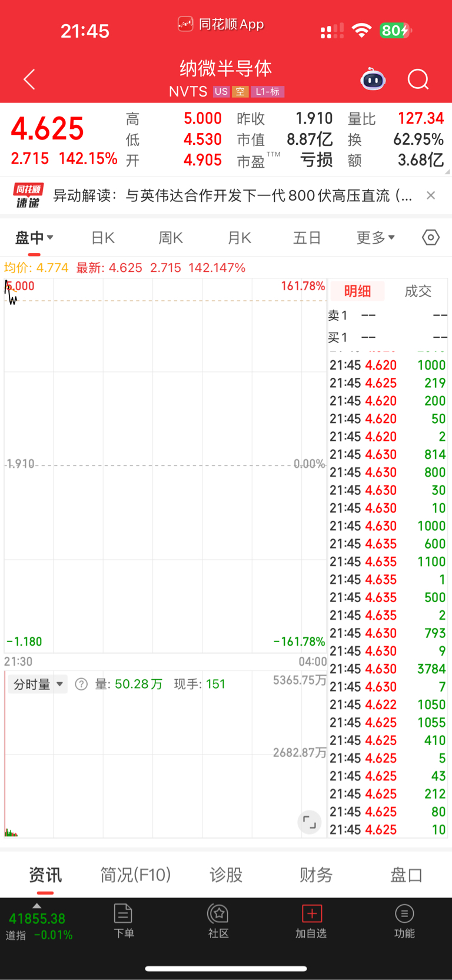Open the hexagon chart settings icon

pos(431,238)
